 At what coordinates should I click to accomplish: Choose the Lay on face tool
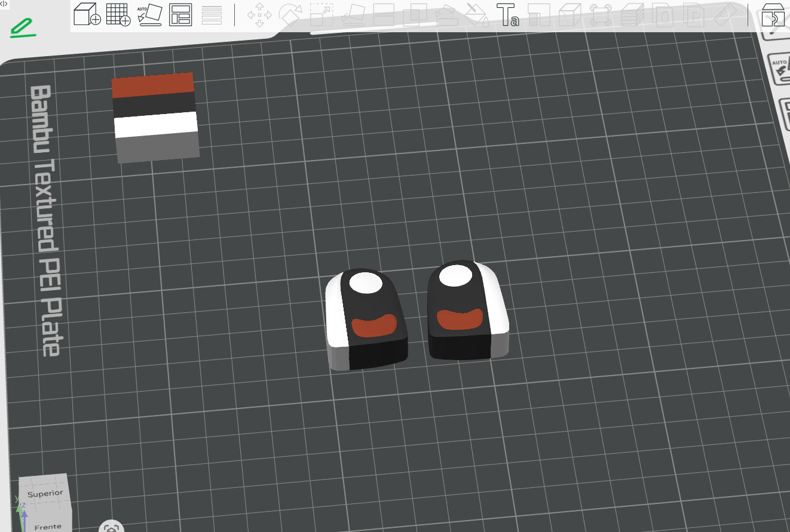[x=353, y=15]
